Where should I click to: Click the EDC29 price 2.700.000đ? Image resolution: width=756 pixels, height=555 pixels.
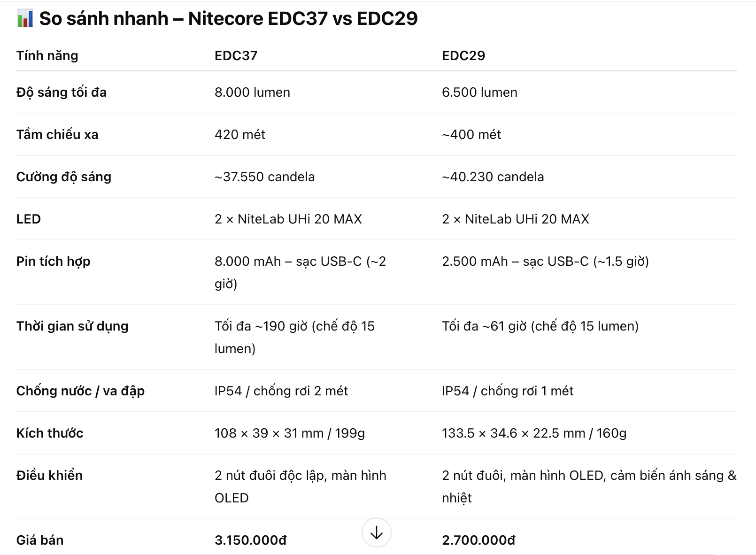click(x=478, y=540)
